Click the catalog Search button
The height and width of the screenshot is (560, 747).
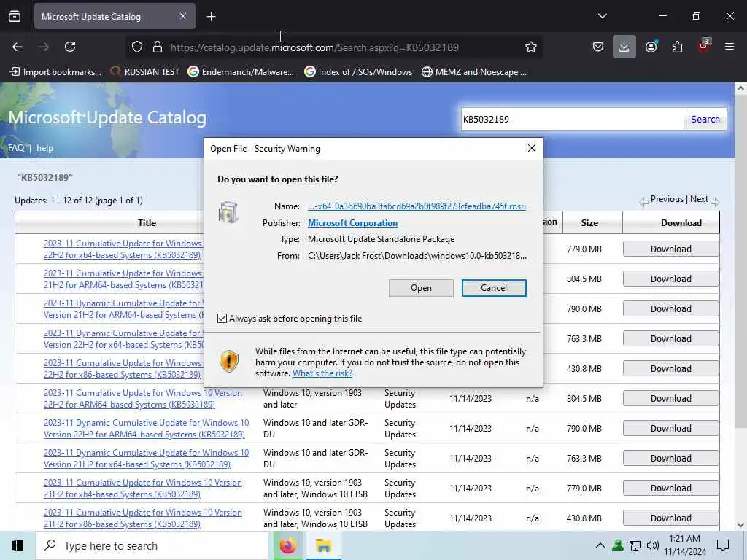pyautogui.click(x=705, y=119)
